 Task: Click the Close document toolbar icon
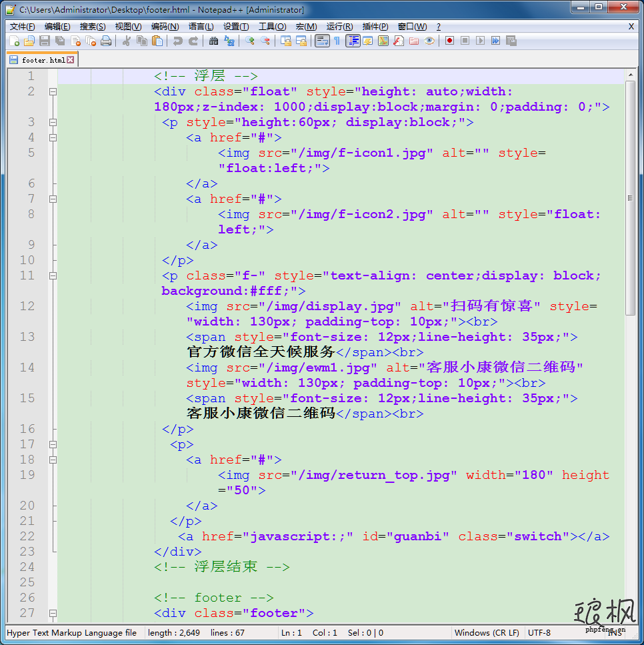[x=76, y=41]
